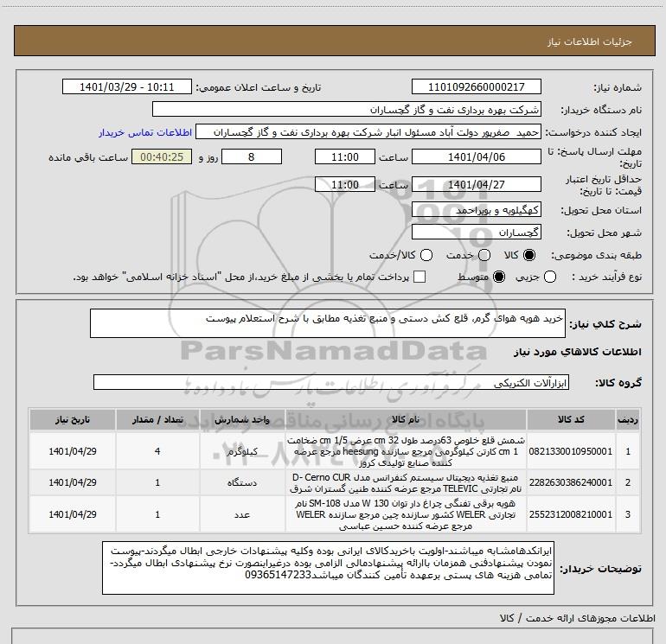This screenshot has height=644, width=666.
Task: Click the TELEVIC power supply item name
Action: pos(406,482)
